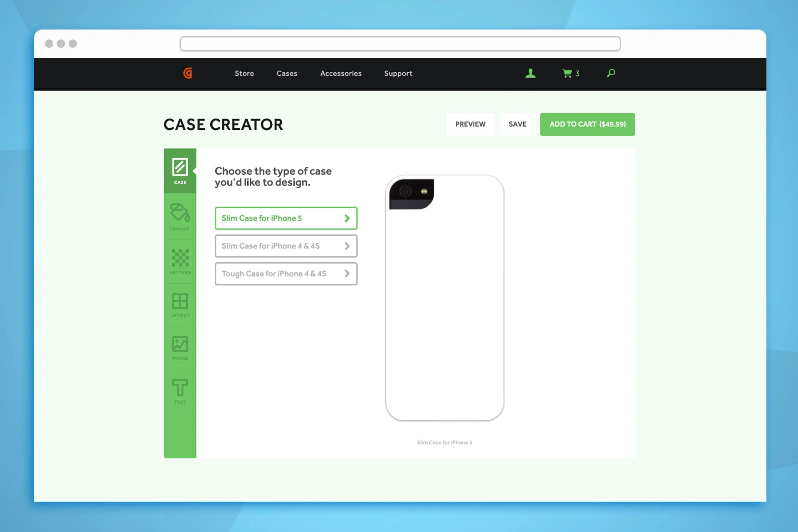Choose Tough Case for iPhone 4 & 4S
798x532 pixels.
click(x=286, y=274)
